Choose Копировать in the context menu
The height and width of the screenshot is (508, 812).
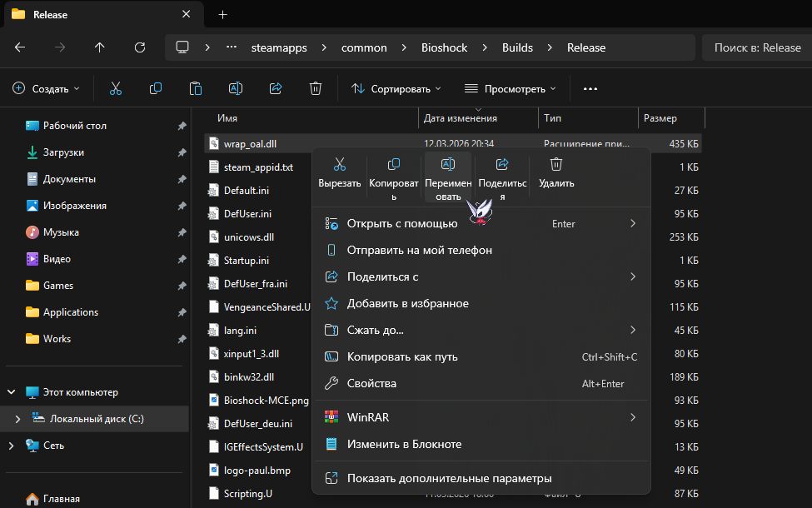(x=394, y=179)
